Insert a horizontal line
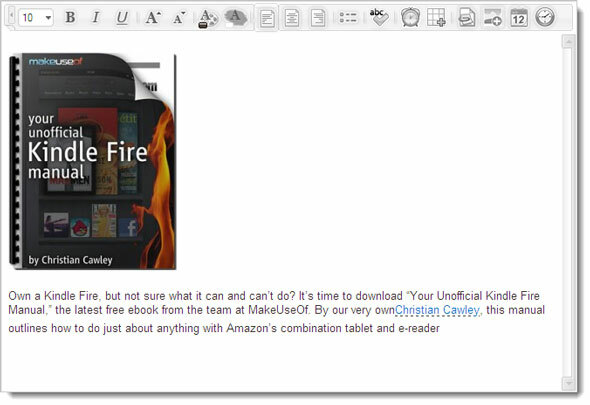590x405 pixels. pyautogui.click(x=493, y=17)
